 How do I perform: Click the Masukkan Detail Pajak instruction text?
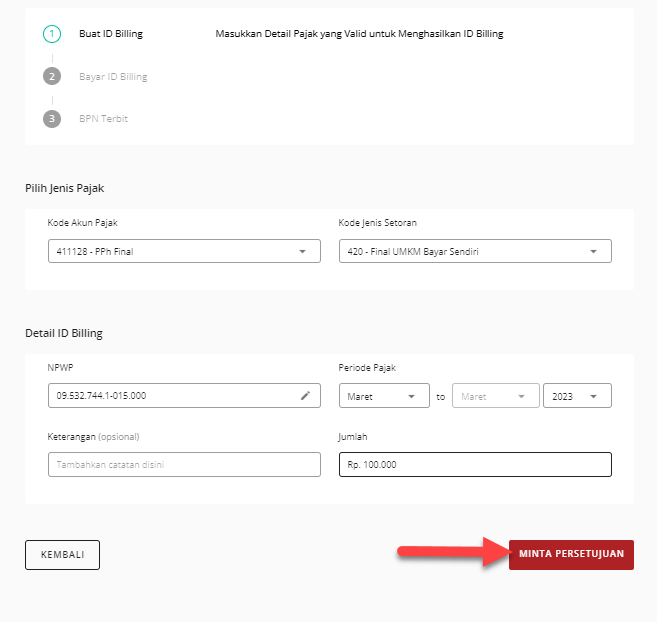[359, 34]
